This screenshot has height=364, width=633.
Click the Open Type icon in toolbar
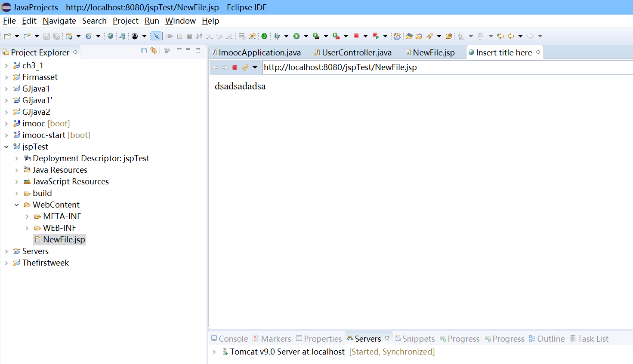[x=409, y=36]
